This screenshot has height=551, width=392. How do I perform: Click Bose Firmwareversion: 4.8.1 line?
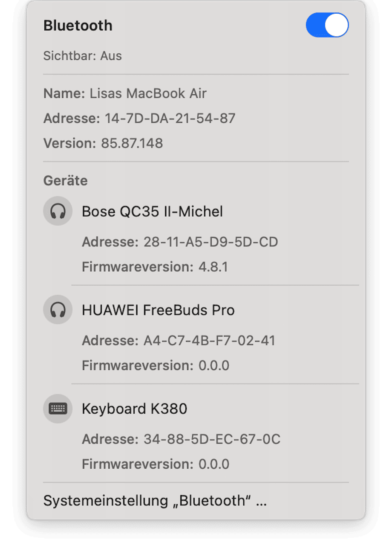click(x=155, y=267)
